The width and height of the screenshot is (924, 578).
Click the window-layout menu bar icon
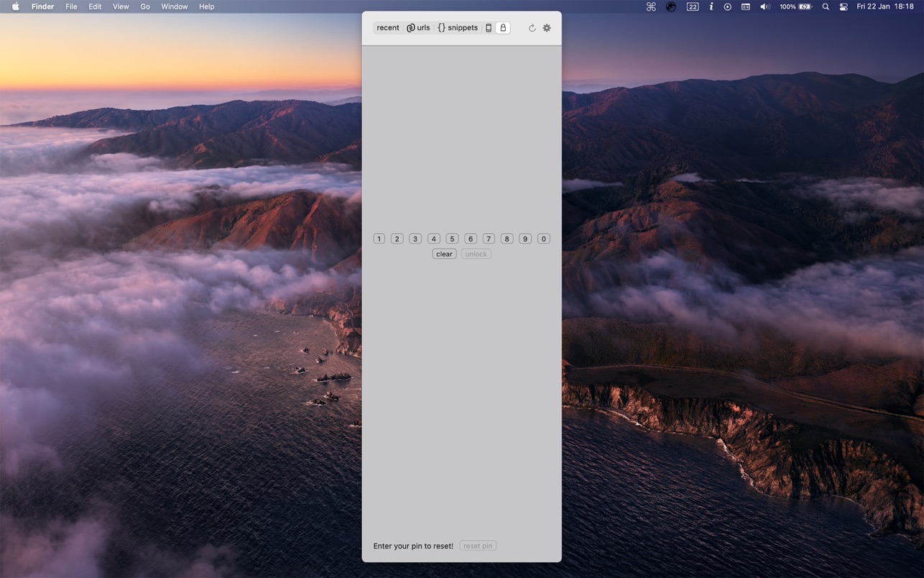(x=746, y=6)
